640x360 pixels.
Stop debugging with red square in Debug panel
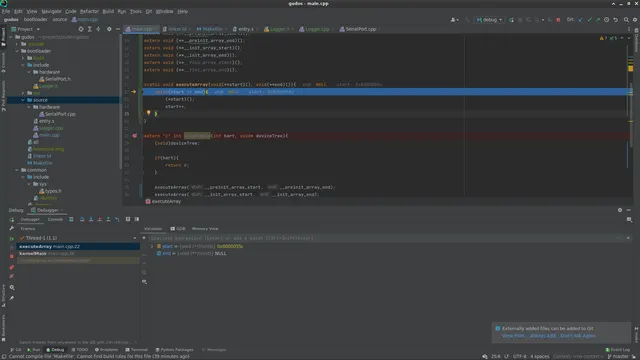point(12,256)
